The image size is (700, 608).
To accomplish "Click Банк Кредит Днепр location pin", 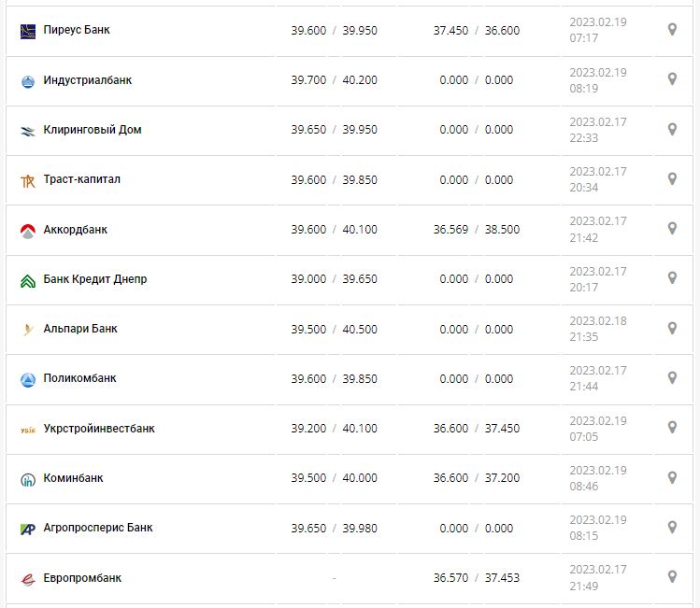I will 672,278.
